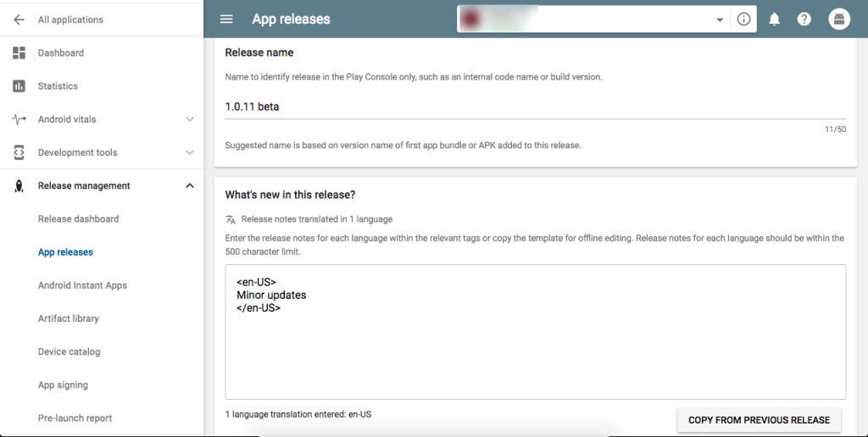Open the Pre-launch report link

[x=75, y=418]
